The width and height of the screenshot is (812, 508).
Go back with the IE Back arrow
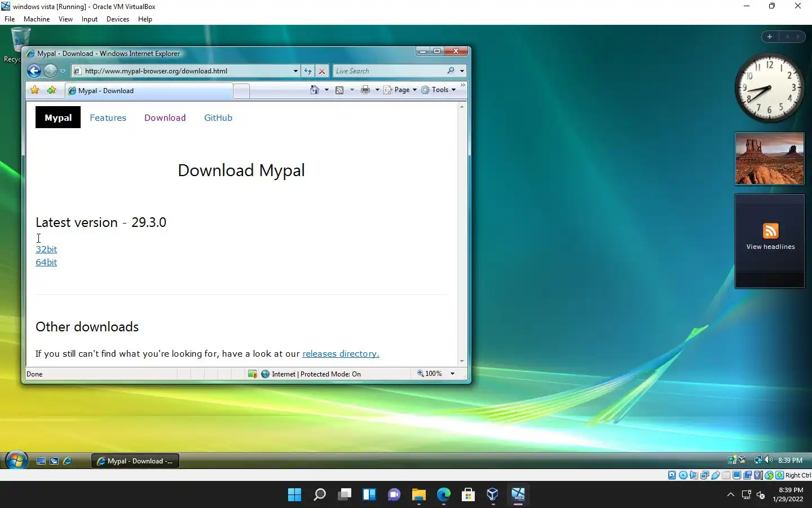34,71
